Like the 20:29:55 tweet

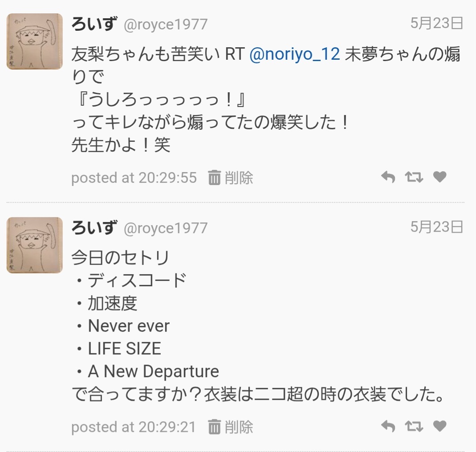tap(439, 177)
